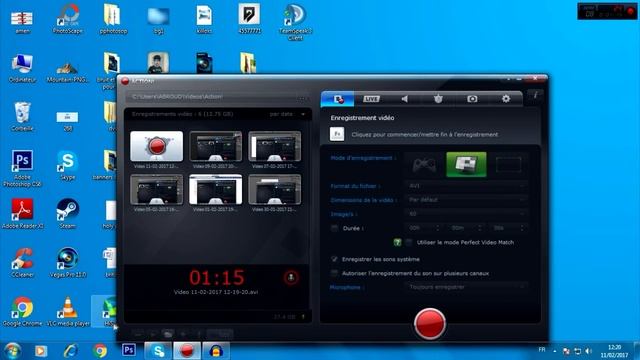640x360 pixels.
Task: Open the benchmark tab in Action!
Action: [x=438, y=99]
